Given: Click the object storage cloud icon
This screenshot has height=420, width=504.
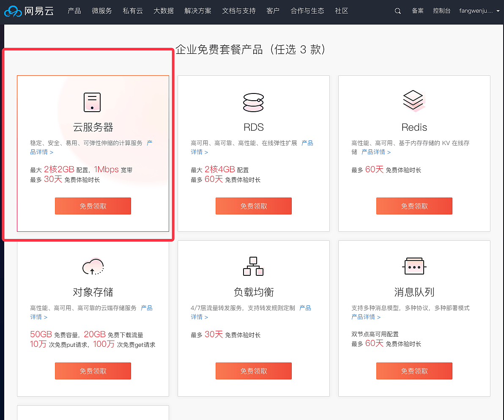Looking at the screenshot, I should pos(93,266).
